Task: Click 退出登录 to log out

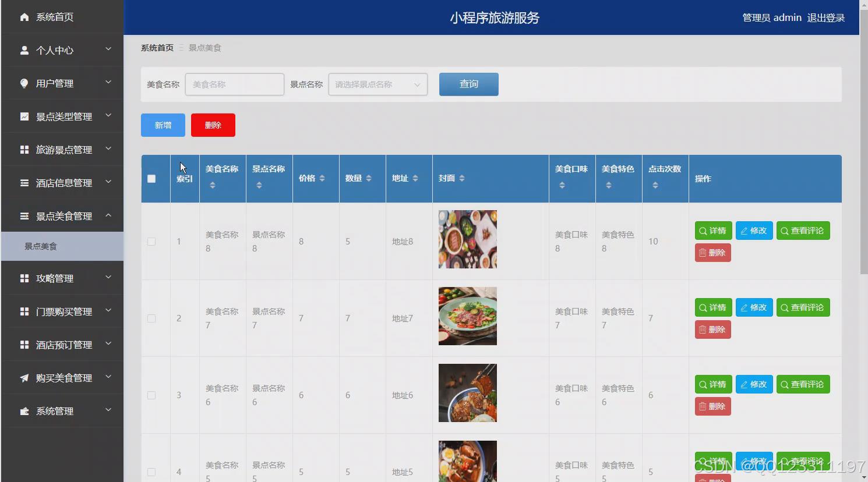Action: coord(825,18)
